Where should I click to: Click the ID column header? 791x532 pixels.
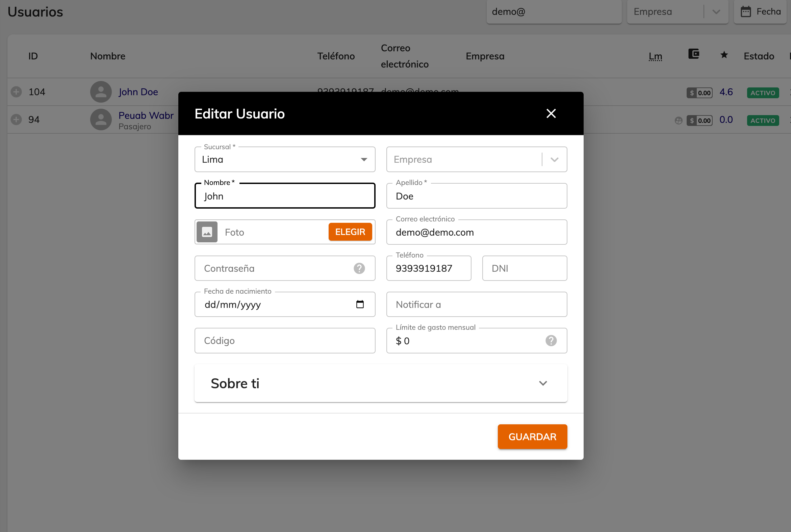[33, 56]
